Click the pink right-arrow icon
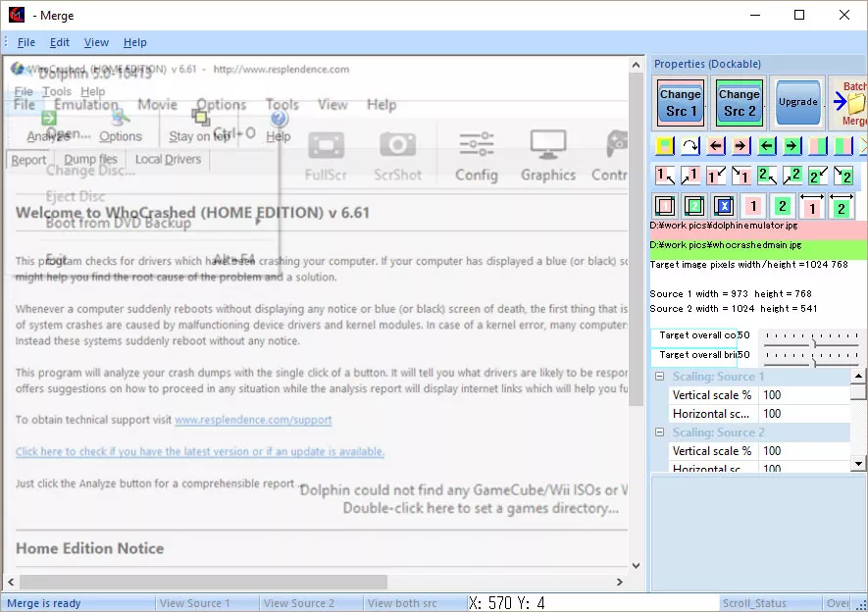Image resolution: width=868 pixels, height=612 pixels. coord(741,146)
